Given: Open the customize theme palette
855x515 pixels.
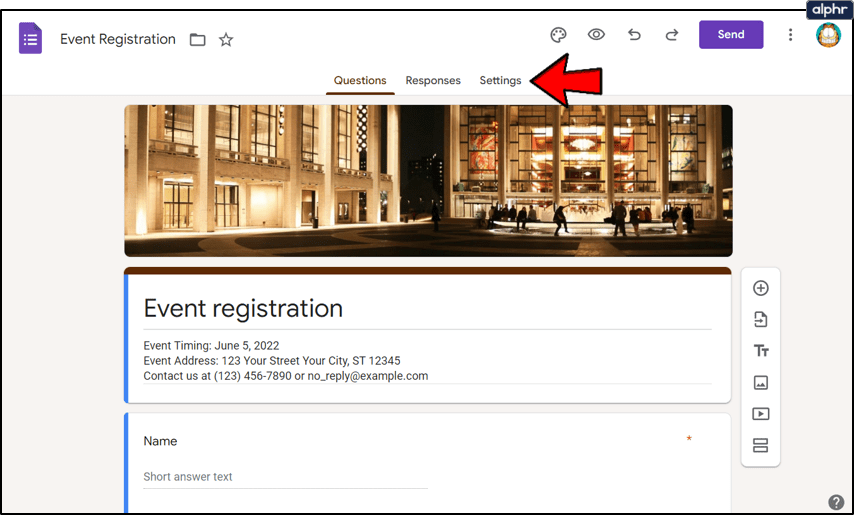Looking at the screenshot, I should pyautogui.click(x=558, y=35).
